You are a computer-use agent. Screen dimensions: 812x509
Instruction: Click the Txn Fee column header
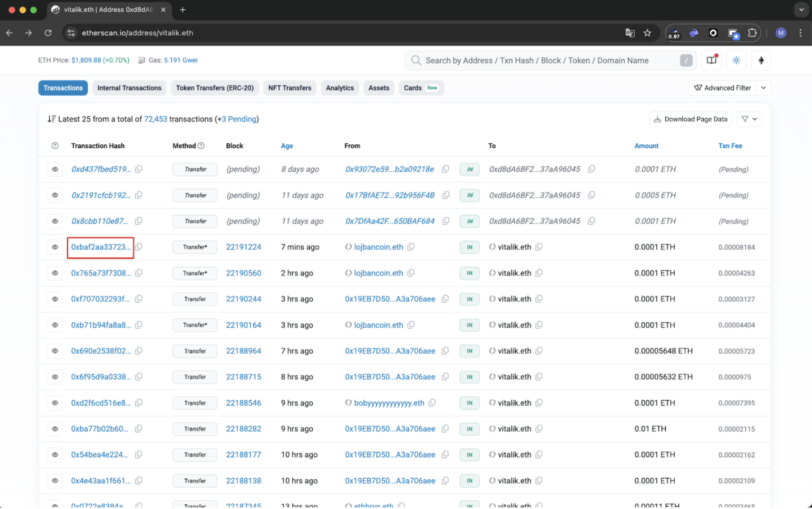730,146
